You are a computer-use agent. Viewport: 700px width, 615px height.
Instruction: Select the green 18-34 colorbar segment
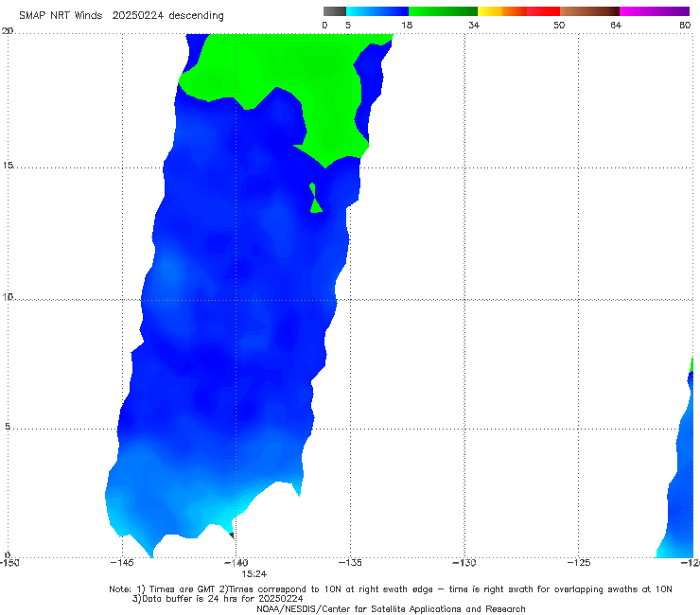pyautogui.click(x=443, y=11)
